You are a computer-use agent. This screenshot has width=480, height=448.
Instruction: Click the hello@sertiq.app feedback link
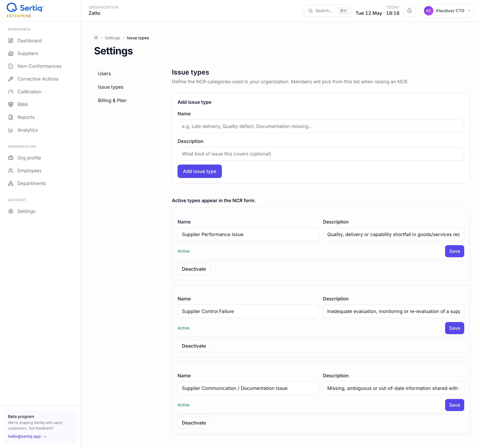[x=27, y=436]
